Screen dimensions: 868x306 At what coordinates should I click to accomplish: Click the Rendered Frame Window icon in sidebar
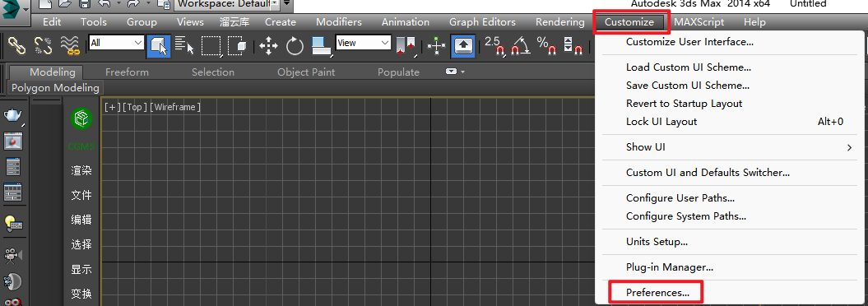click(x=13, y=141)
